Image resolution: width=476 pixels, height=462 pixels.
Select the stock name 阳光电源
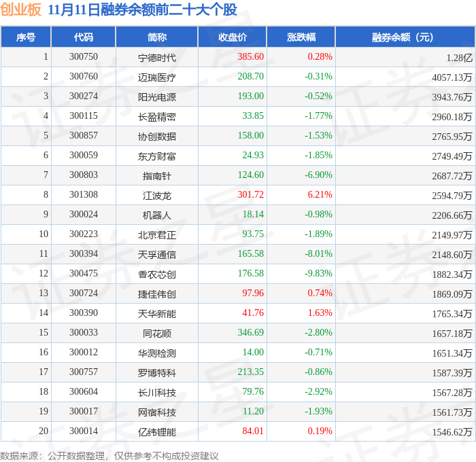pos(157,96)
